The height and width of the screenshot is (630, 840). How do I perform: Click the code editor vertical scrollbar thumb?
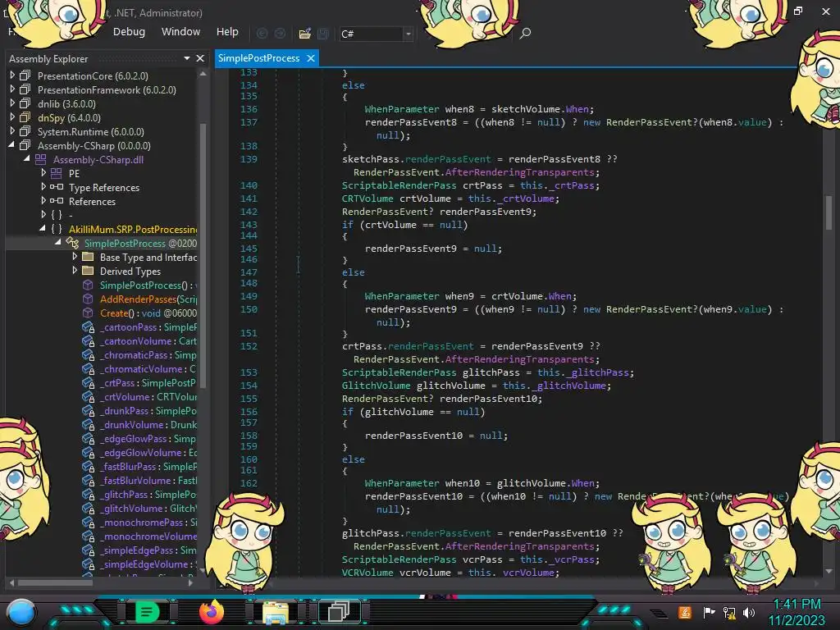829,212
